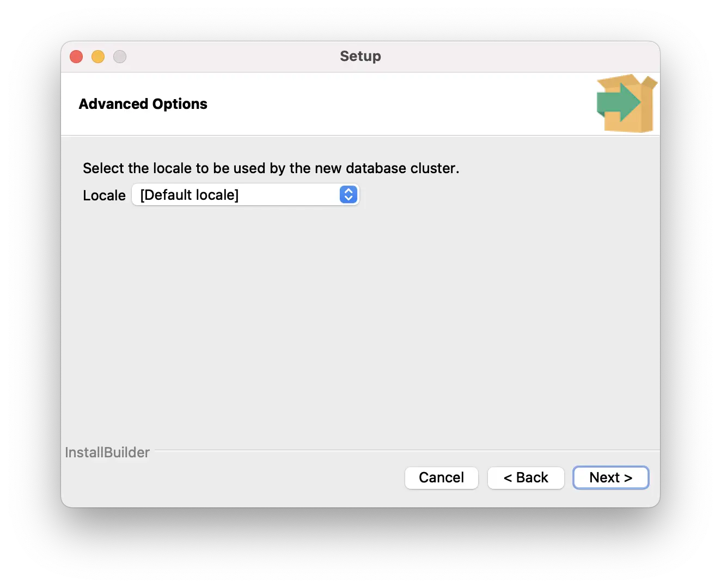Click the grayed-out zoom window button
Image resolution: width=721 pixels, height=588 pixels.
tap(120, 57)
